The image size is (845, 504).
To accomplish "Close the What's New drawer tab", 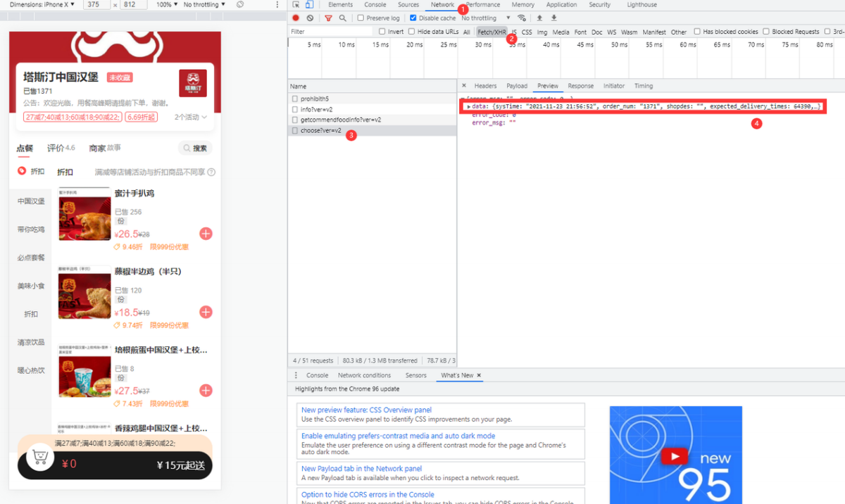I will click(x=479, y=376).
